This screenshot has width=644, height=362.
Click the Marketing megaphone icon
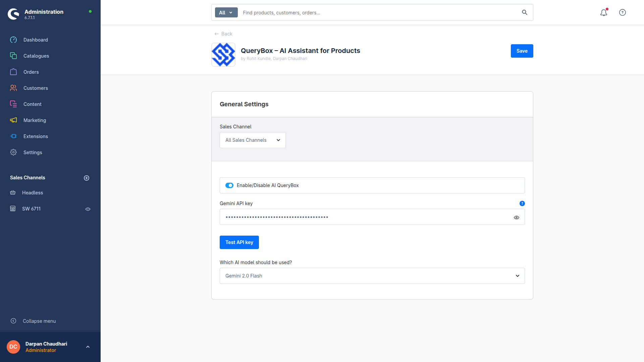tap(13, 120)
